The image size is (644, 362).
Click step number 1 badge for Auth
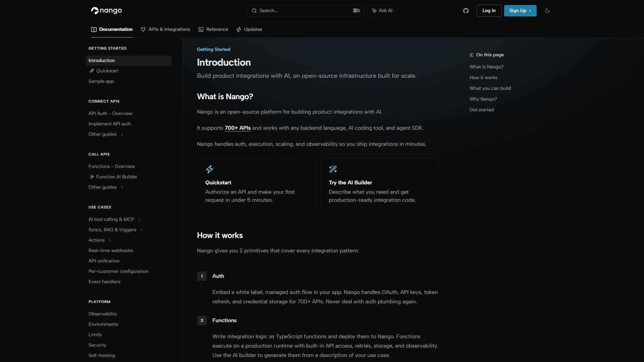click(x=202, y=276)
